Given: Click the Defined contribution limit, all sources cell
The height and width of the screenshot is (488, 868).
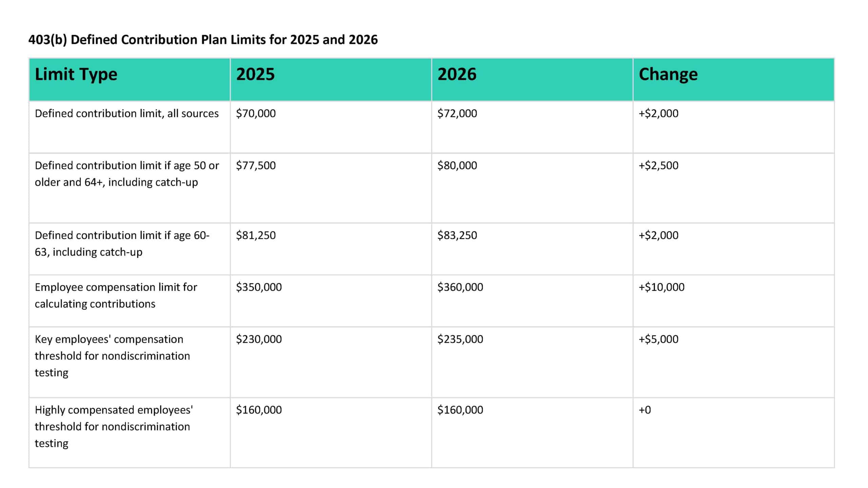Looking at the screenshot, I should click(126, 114).
